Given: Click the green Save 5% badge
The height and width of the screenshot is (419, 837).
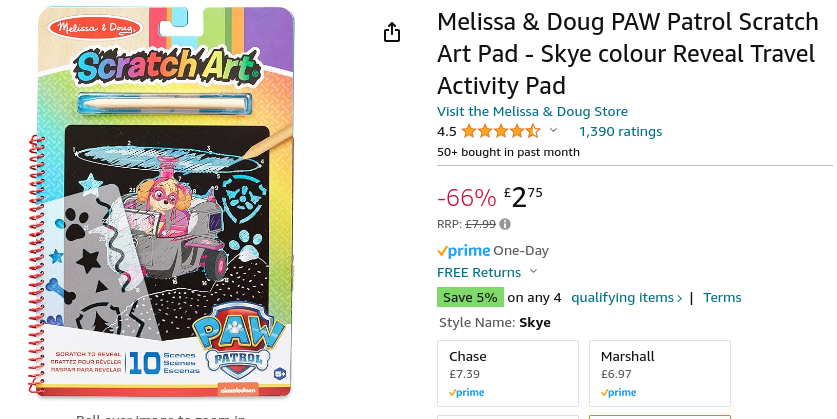Looking at the screenshot, I should pos(470,297).
